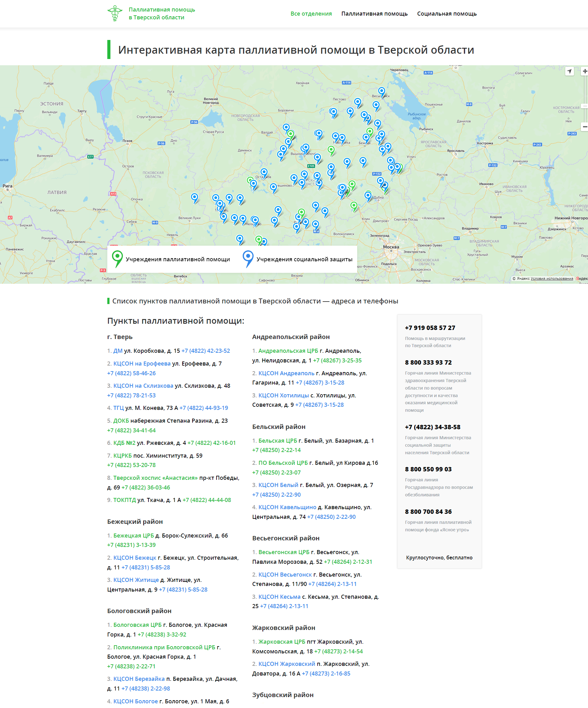Select the westernmost blue marker on the map
The image size is (588, 708).
pos(194,197)
